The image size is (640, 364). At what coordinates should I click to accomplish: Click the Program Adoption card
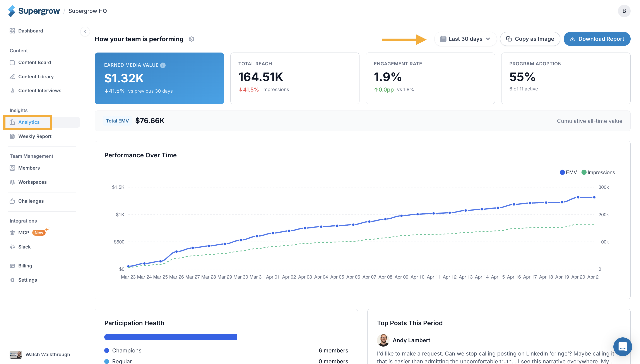coord(566,78)
